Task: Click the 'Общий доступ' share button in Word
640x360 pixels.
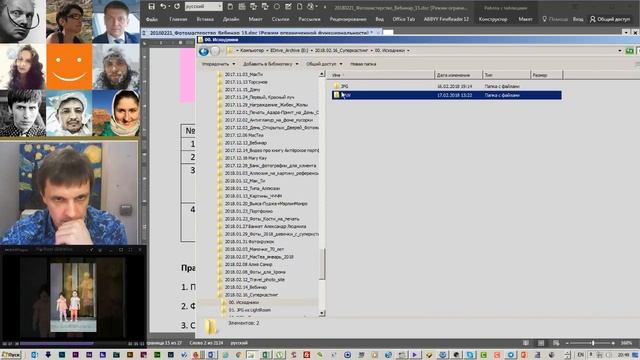Action: (x=610, y=19)
